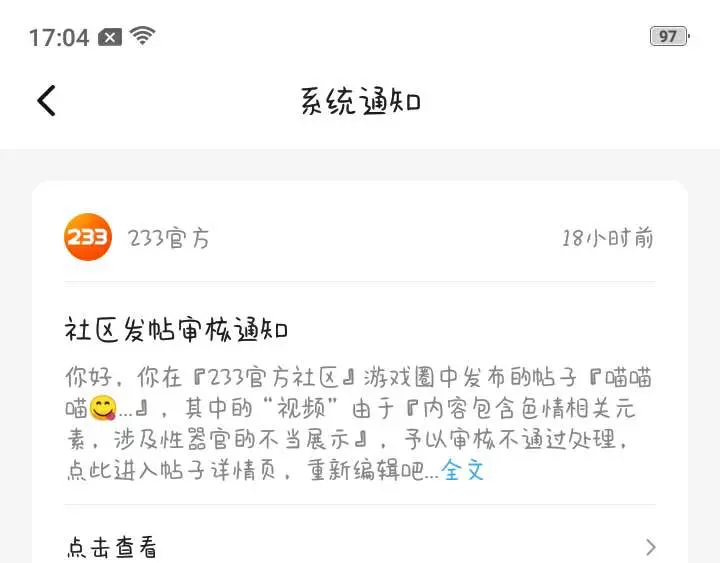This screenshot has height=563, width=720.
Task: Go back using the left arrow
Action: pyautogui.click(x=46, y=100)
